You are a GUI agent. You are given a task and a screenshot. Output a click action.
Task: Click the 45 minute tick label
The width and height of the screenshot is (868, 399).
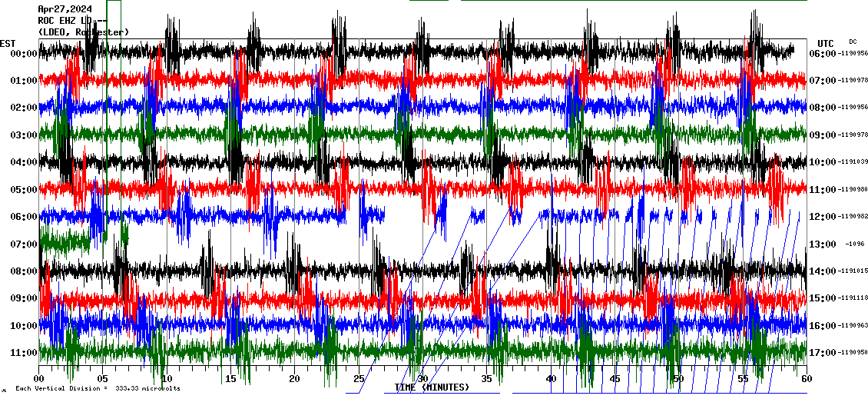pos(615,379)
